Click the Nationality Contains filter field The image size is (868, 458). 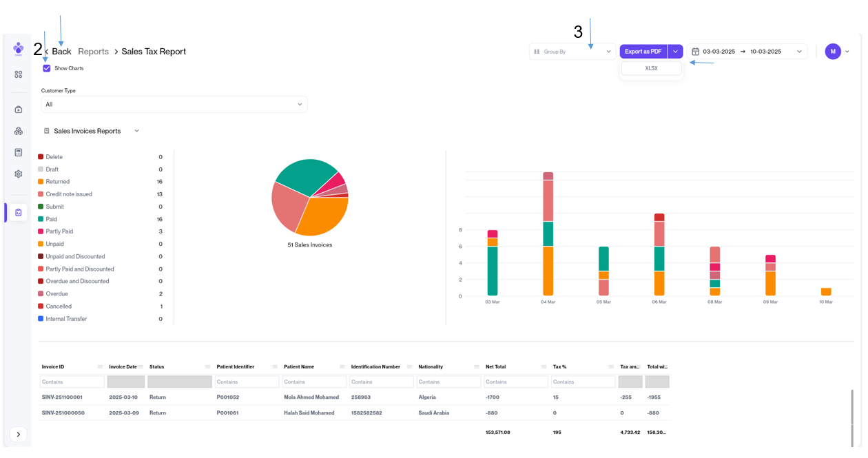click(x=446, y=382)
